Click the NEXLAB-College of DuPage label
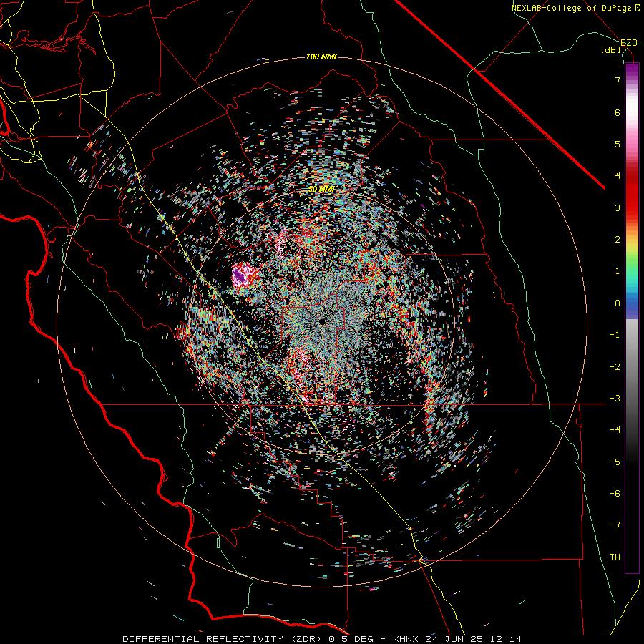644x644 pixels. click(571, 8)
